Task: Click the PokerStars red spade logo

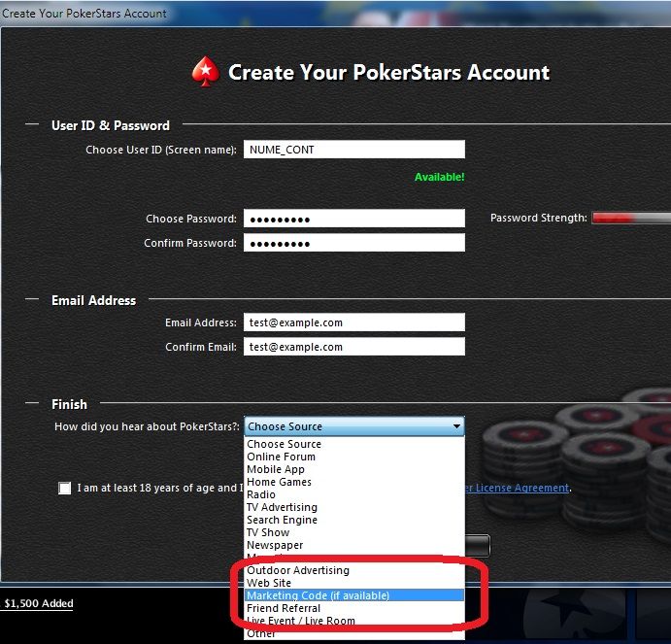Action: 206,72
